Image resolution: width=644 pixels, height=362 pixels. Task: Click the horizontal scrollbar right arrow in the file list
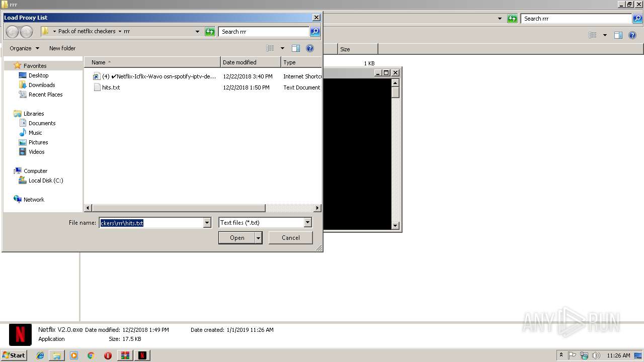317,208
